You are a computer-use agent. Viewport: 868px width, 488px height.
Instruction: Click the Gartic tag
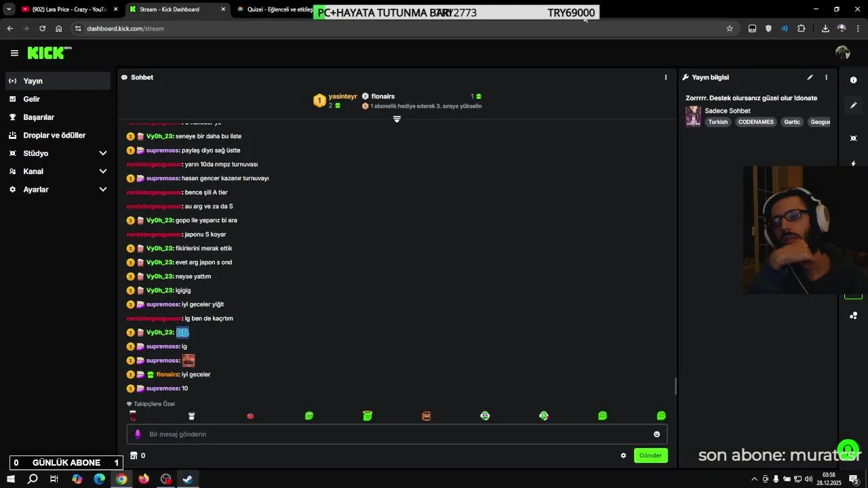(x=792, y=122)
